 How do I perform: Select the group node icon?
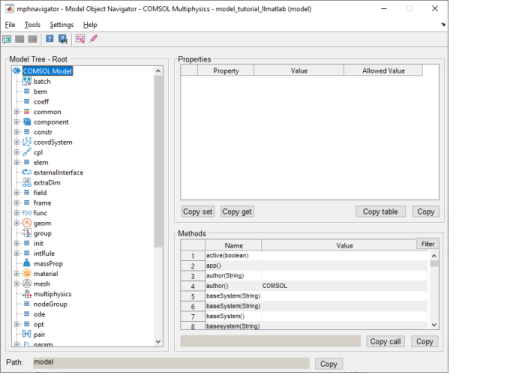point(27,233)
